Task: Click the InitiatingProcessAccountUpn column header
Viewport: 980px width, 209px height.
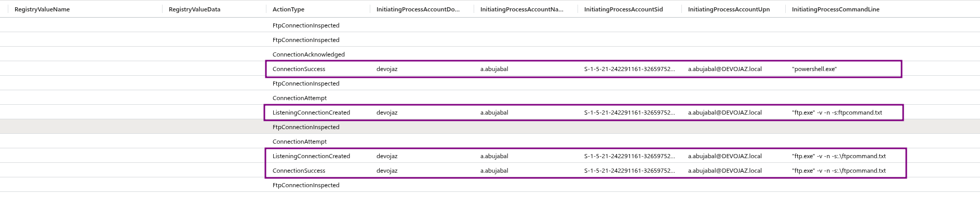Action: [x=729, y=9]
